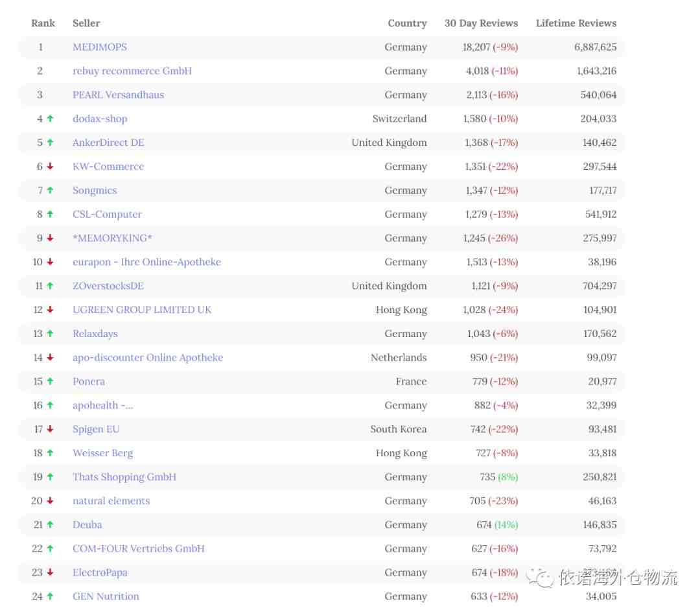Select the up arrow next to Weisser Berg
This screenshot has height=608, width=700.
[x=50, y=453]
